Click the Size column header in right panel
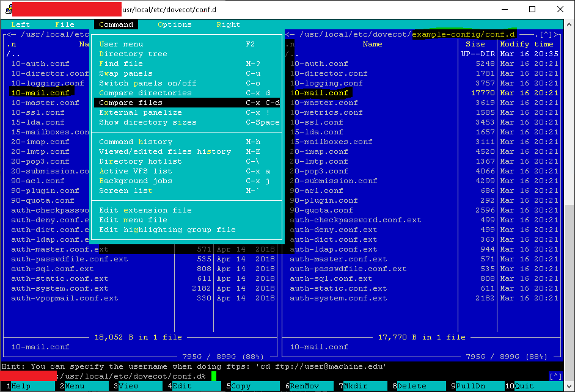This screenshot has height=392, width=575. coord(475,44)
